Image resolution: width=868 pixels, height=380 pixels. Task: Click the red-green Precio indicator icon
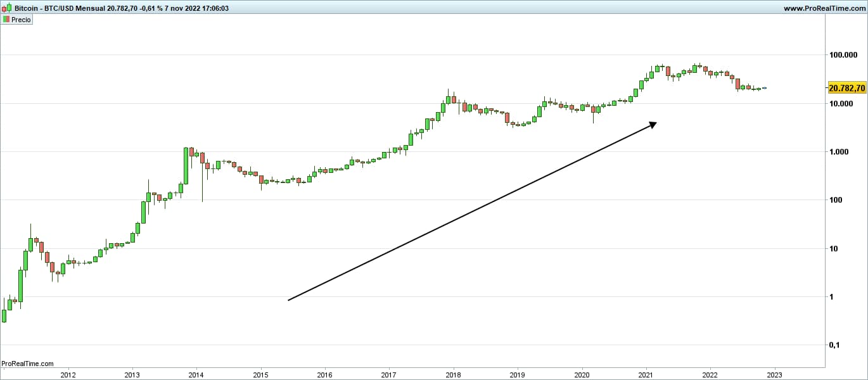6,20
